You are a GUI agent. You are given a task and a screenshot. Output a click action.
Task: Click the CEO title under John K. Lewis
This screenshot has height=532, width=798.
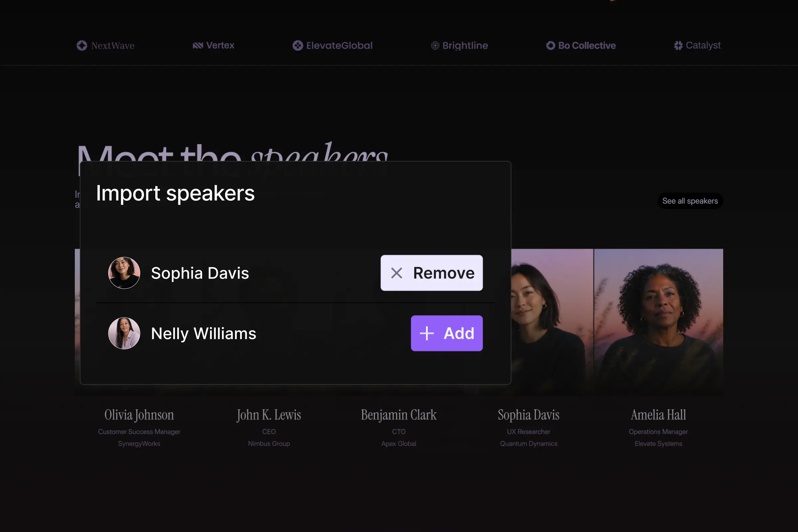click(269, 432)
